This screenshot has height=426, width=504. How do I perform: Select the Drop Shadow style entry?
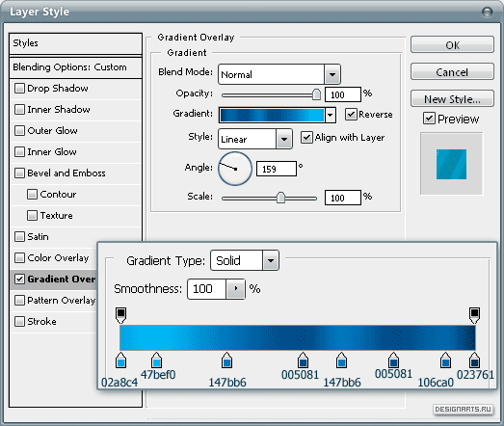[75, 89]
